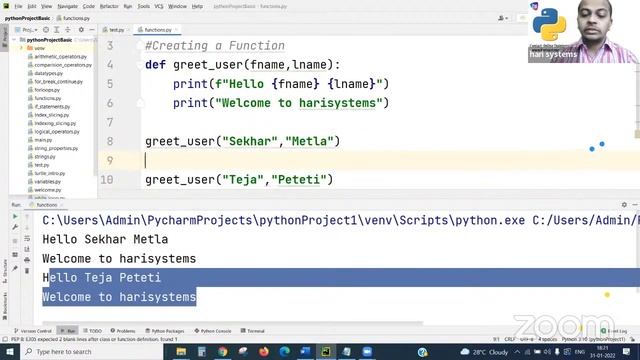Viewport: 640px width, 360px height.
Task: Click the Windows Start button
Action: 10,352
